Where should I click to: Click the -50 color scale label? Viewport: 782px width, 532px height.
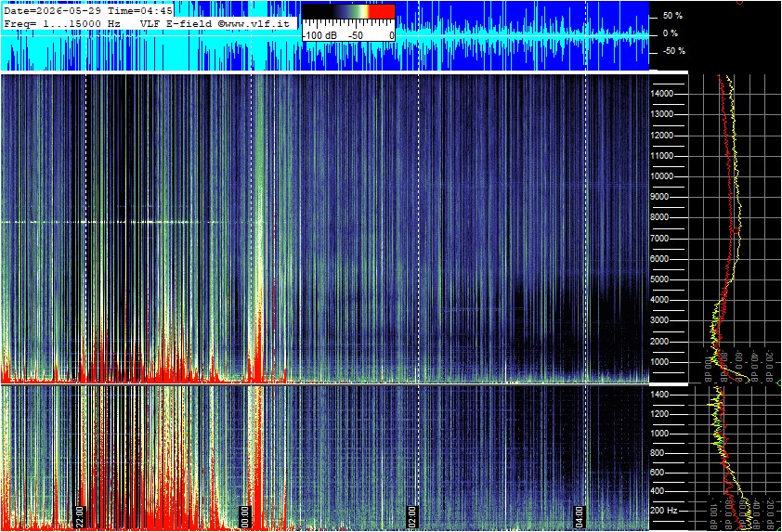pos(356,36)
